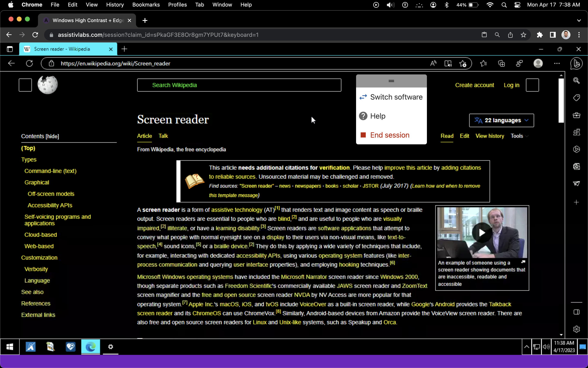Focus the Search Wikipedia field
Screen dimensions: 588x368
[239, 85]
